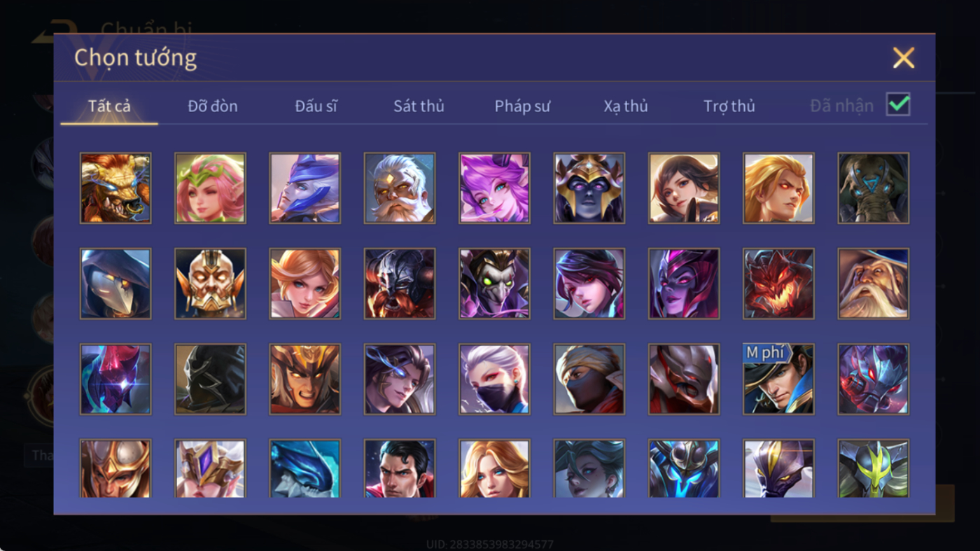Filter heroes by 'Pháp sư'
Screen dimensions: 980x551
click(x=522, y=106)
